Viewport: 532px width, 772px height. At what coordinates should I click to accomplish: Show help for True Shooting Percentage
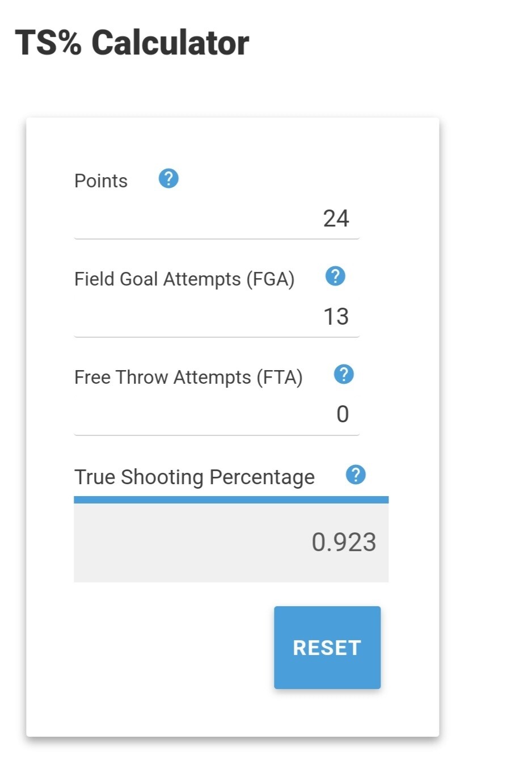tap(356, 475)
